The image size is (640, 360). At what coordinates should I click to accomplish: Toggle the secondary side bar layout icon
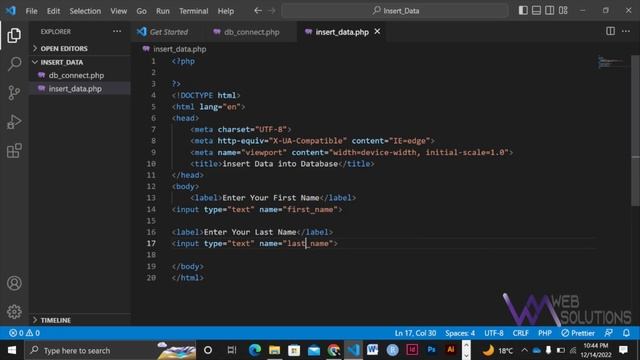click(550, 10)
